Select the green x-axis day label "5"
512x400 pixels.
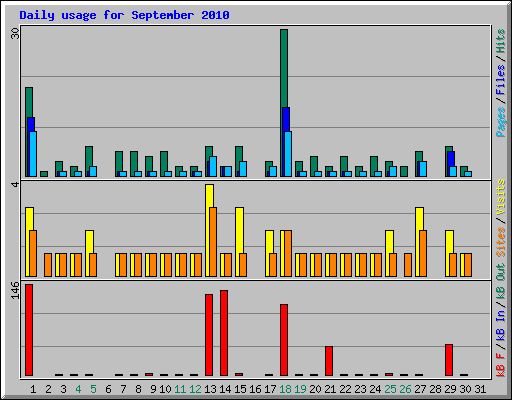click(93, 389)
